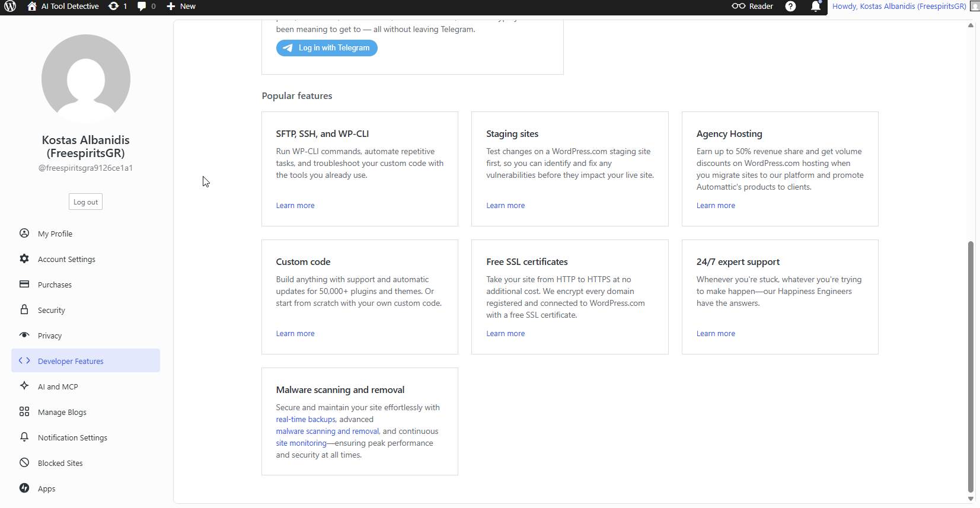Click AI Tool Detective site name
The image size is (980, 508).
point(70,6)
